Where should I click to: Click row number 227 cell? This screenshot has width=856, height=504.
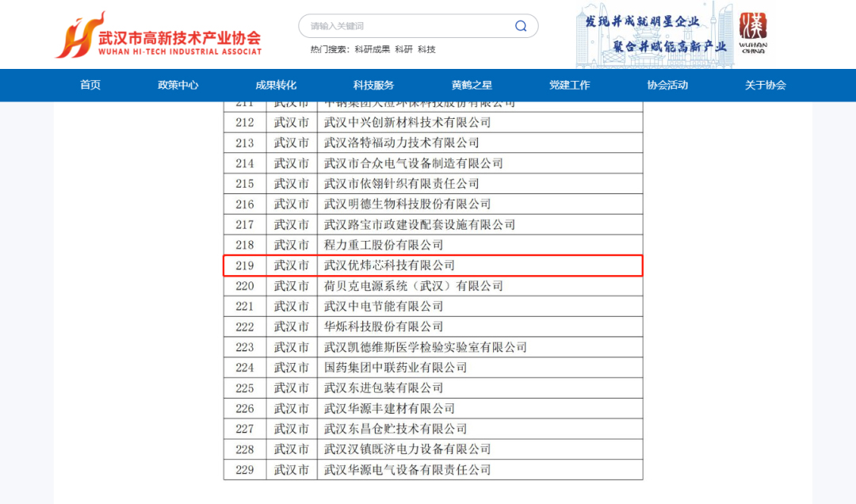[x=245, y=429]
